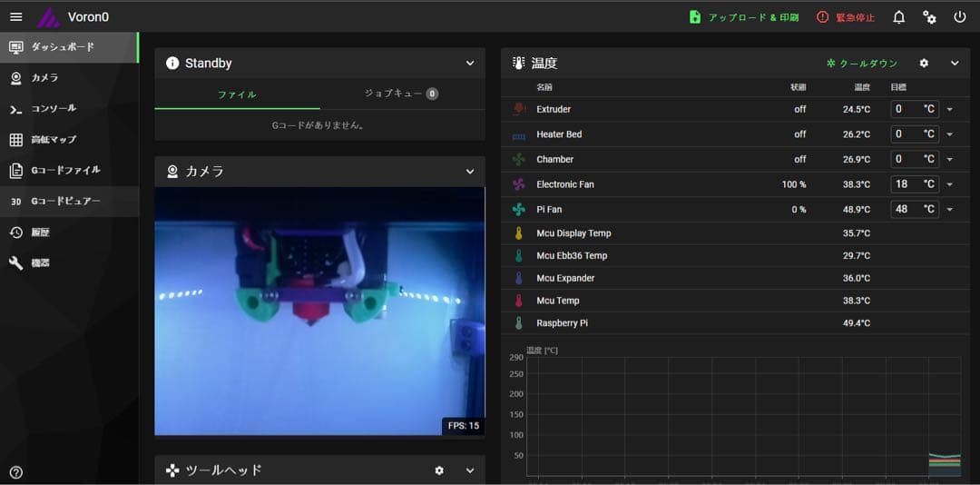Open the settings gears icon in top bar

(929, 17)
